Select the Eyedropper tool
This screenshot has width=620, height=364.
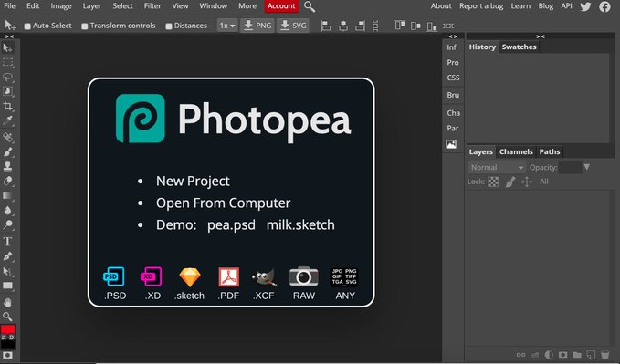[x=7, y=120]
